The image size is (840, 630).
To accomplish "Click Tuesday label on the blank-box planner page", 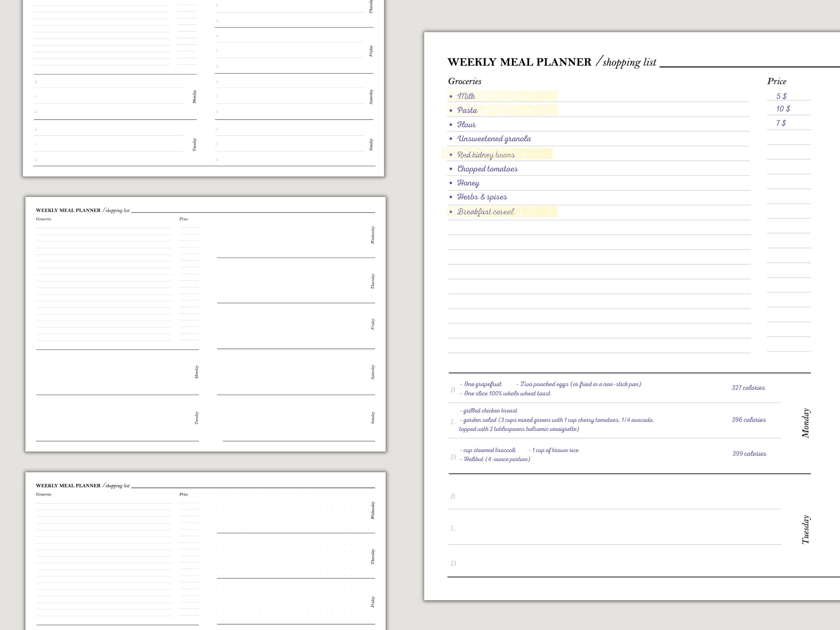I will point(196,418).
